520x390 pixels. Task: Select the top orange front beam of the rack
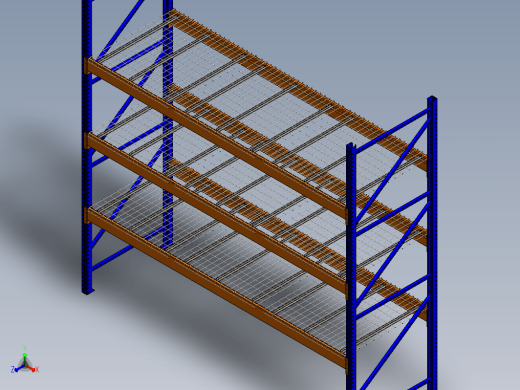[x=217, y=137]
